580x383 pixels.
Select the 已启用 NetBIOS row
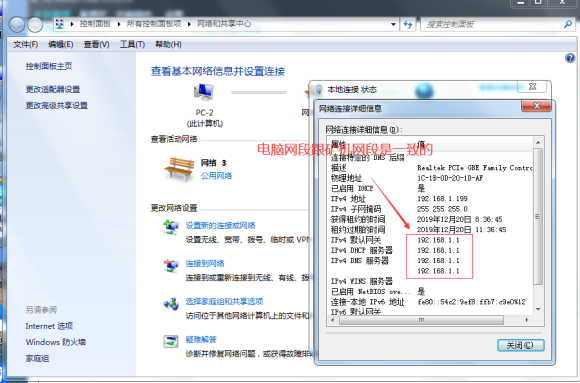coord(431,292)
